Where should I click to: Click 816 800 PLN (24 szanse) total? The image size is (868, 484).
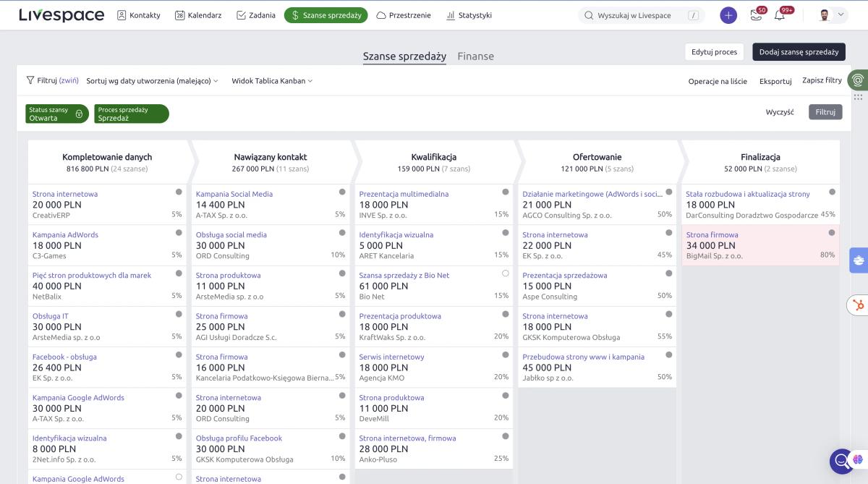[107, 169]
